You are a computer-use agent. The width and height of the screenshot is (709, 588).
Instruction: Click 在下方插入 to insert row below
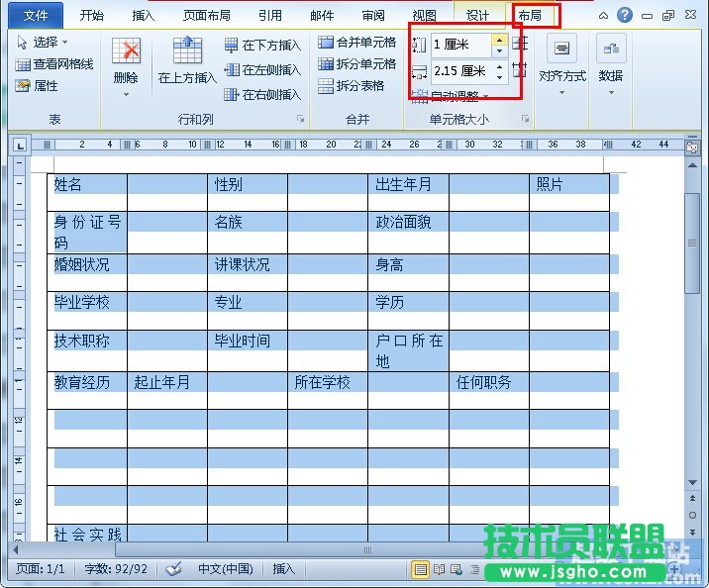[262, 46]
